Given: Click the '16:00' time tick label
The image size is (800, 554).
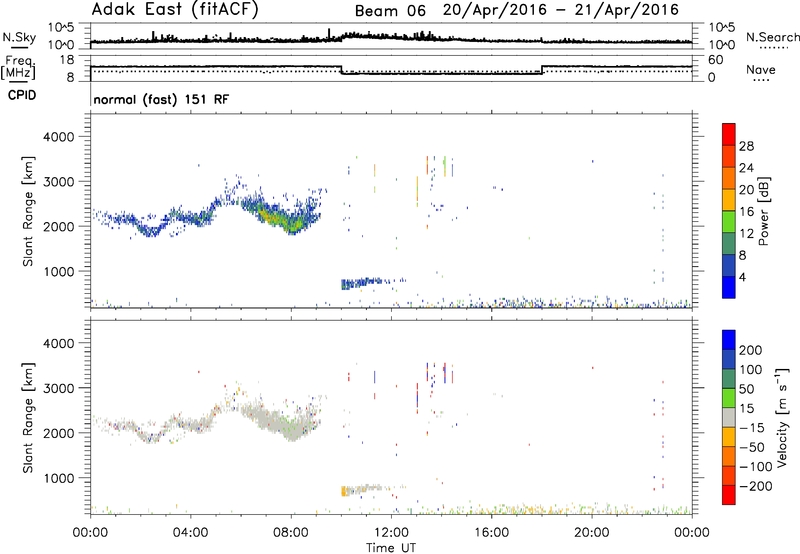Looking at the screenshot, I should [491, 533].
